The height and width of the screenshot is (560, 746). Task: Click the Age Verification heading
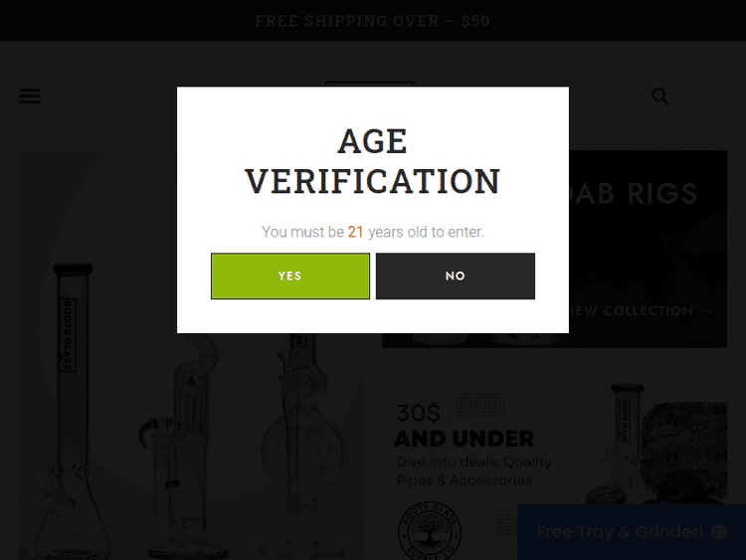point(372,161)
